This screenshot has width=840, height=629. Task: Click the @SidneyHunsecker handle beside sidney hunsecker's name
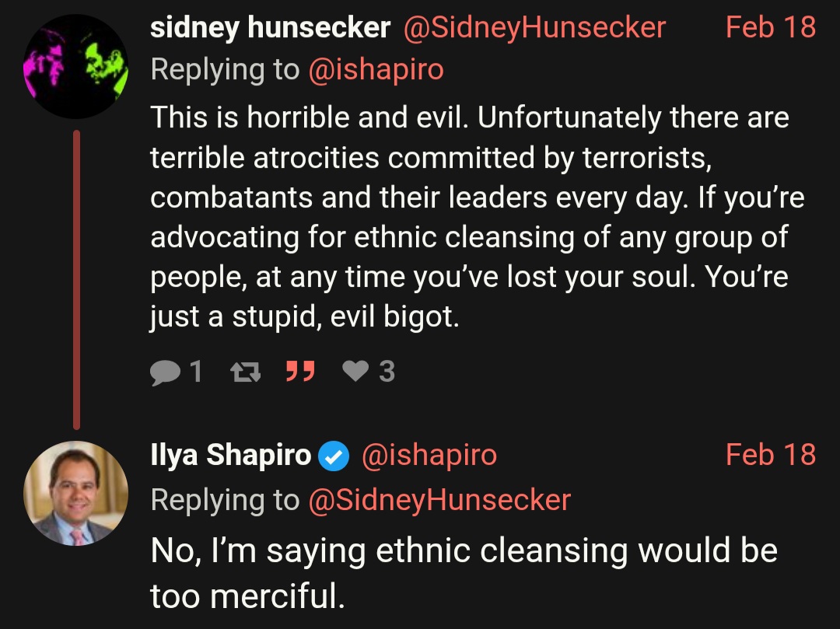[534, 27]
